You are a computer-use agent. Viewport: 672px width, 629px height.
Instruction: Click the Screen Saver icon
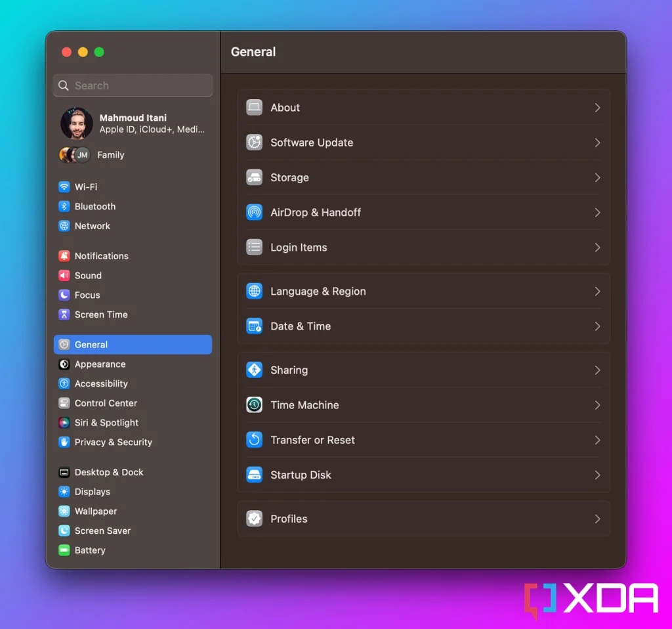pos(64,531)
